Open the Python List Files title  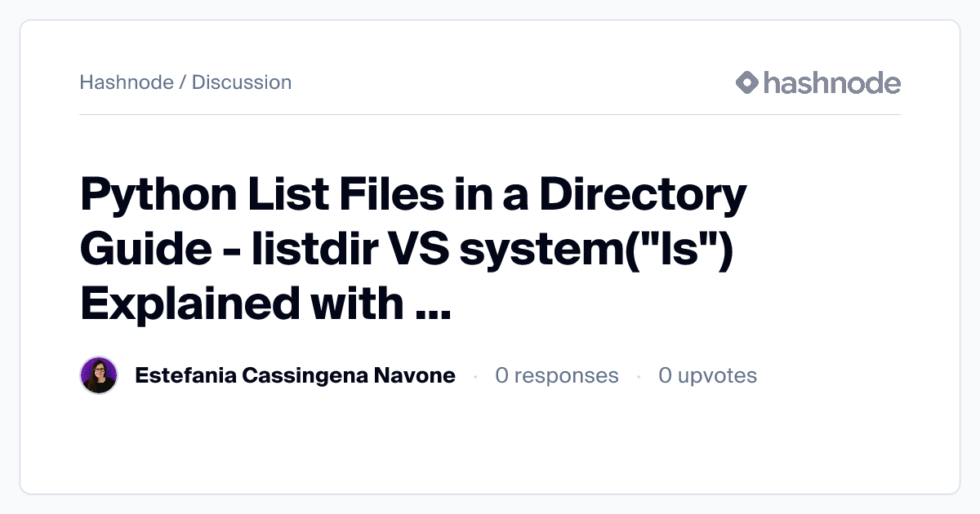pos(413,249)
